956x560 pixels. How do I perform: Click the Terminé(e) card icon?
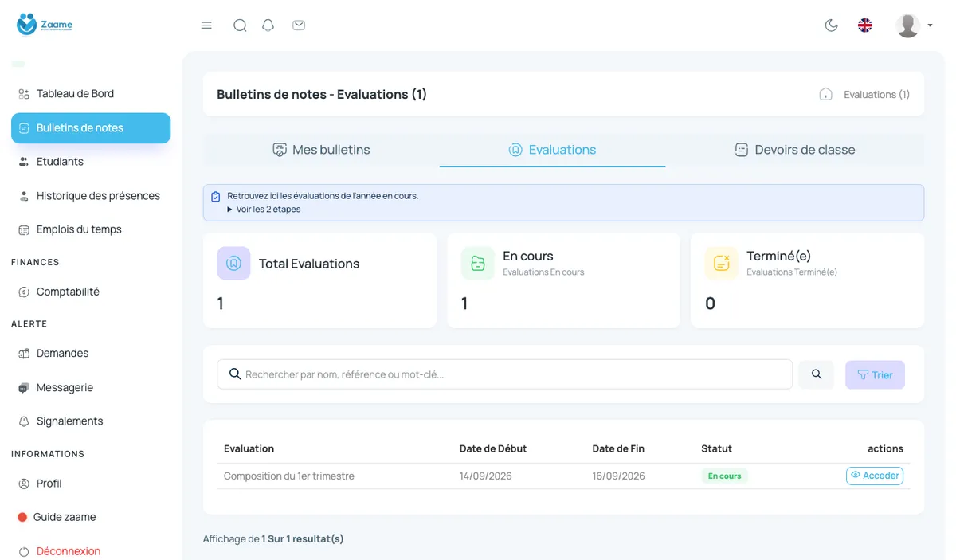(x=722, y=264)
